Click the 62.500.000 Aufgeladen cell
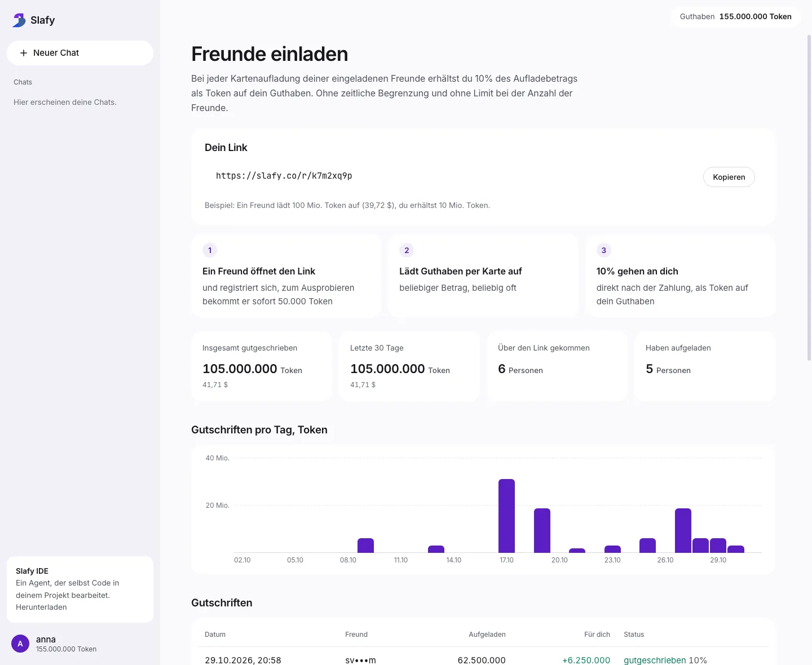812x665 pixels. [482, 660]
